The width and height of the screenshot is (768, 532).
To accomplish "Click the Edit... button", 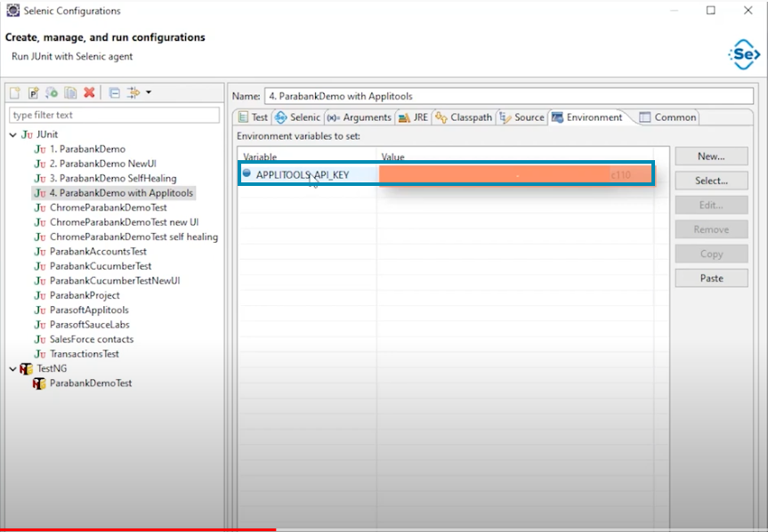I will pos(711,206).
